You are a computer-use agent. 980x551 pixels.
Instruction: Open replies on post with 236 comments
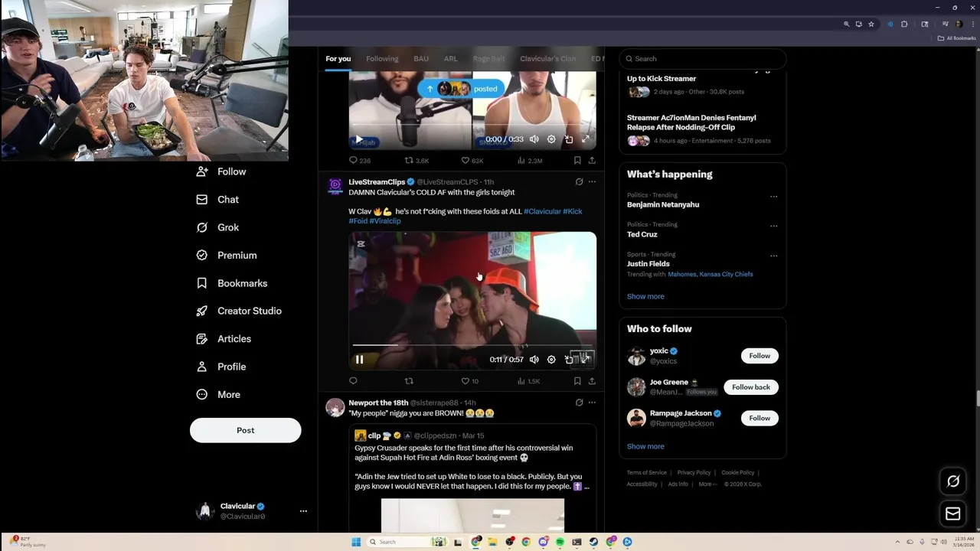[360, 161]
